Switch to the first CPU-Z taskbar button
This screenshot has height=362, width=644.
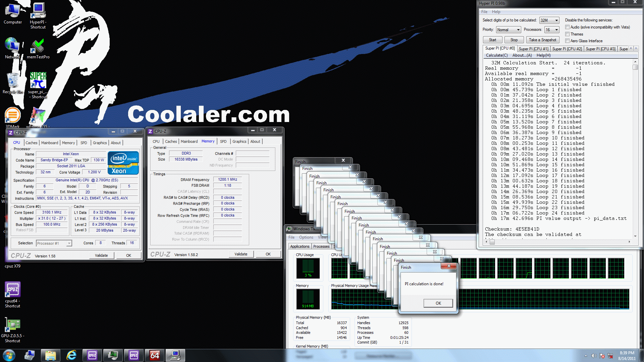92,355
